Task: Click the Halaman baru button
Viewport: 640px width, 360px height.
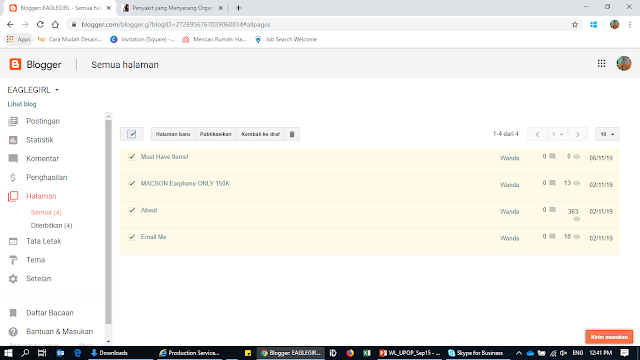Action: point(173,134)
